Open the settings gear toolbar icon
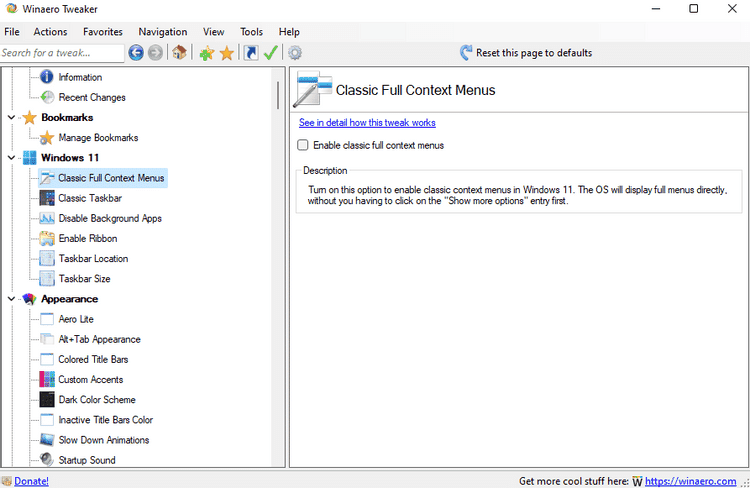Screen dimensions: 750x488 tap(295, 53)
